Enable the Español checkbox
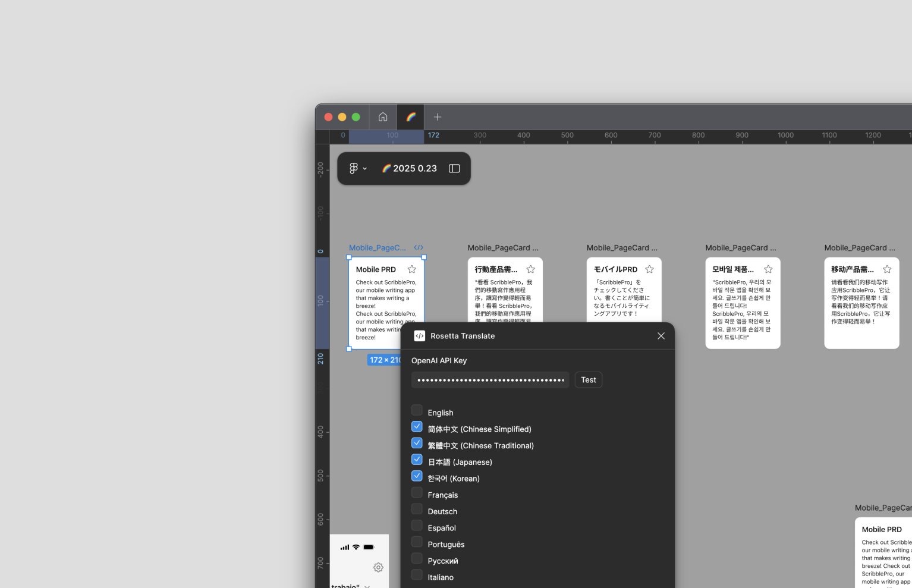Screen dimensions: 912x588 (x=417, y=526)
